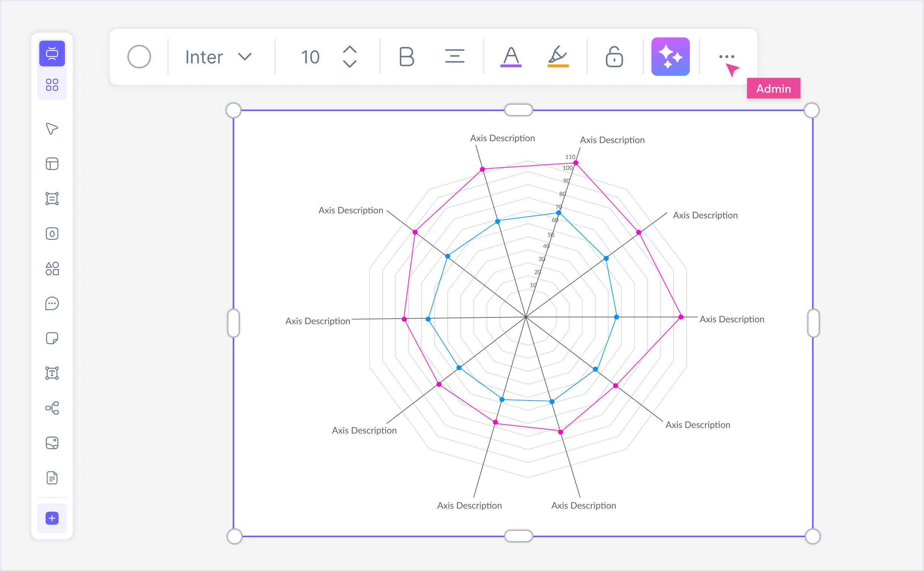Viewport: 924px width, 571px height.
Task: Click the right-center edge handle of chart
Action: pos(813,323)
